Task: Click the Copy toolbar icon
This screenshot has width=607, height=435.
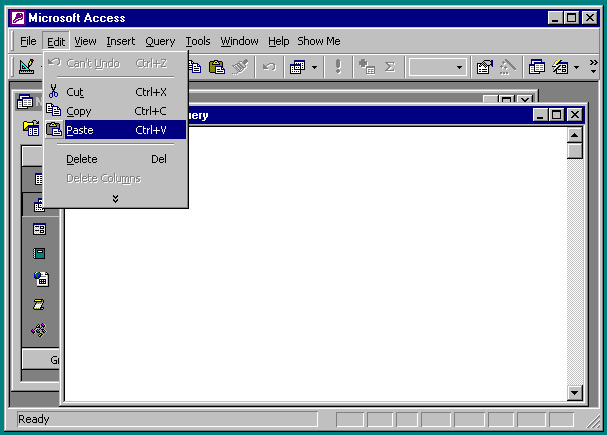Action: pos(195,67)
